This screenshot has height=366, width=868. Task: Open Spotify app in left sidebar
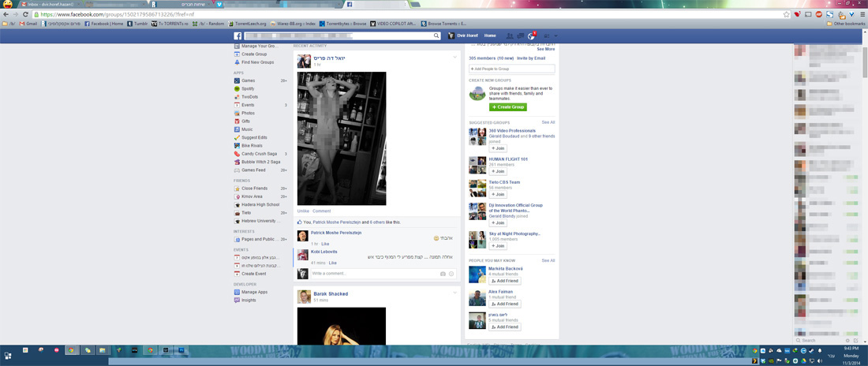tap(249, 89)
